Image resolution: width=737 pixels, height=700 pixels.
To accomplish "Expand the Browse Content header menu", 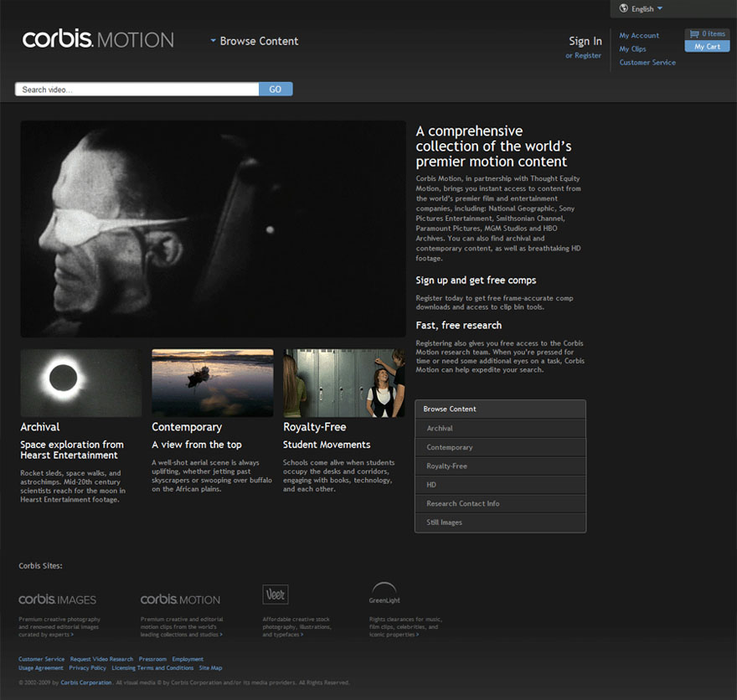I will click(x=255, y=41).
